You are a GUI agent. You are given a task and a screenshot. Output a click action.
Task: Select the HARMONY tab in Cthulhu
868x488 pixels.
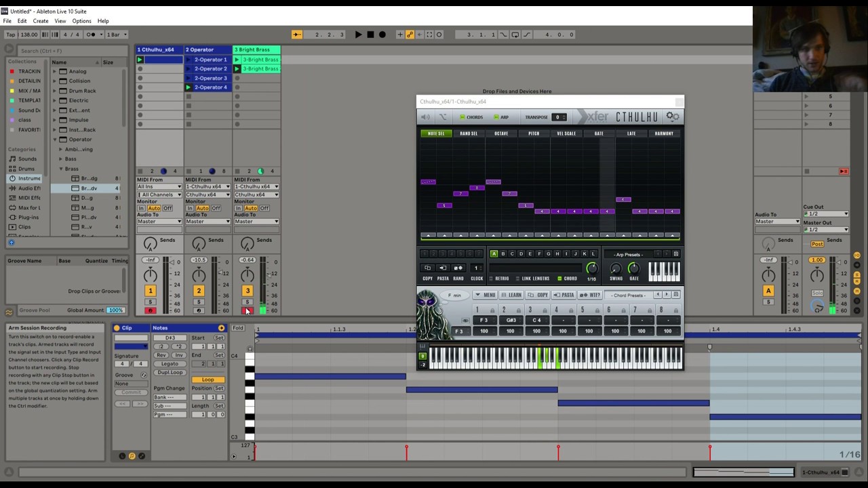[664, 134]
